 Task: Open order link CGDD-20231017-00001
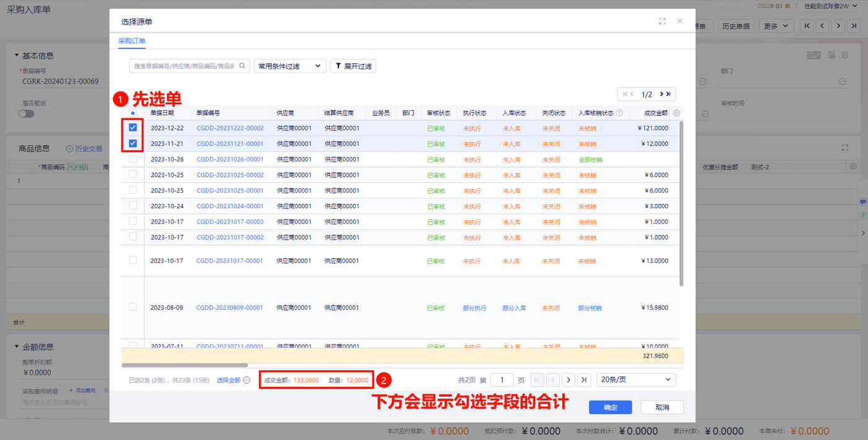click(x=230, y=261)
